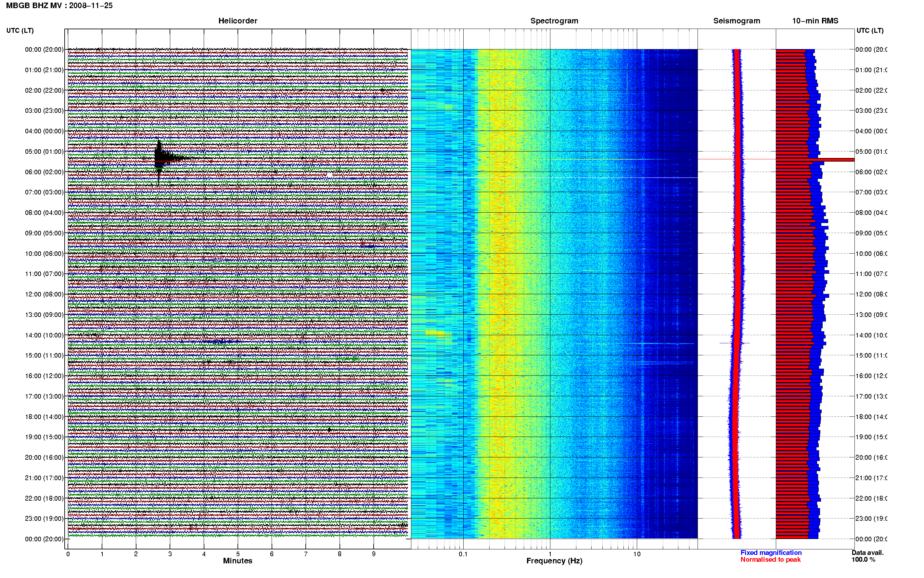Click the '1' frequency tick label
This screenshot has height=578, width=924.
point(550,554)
